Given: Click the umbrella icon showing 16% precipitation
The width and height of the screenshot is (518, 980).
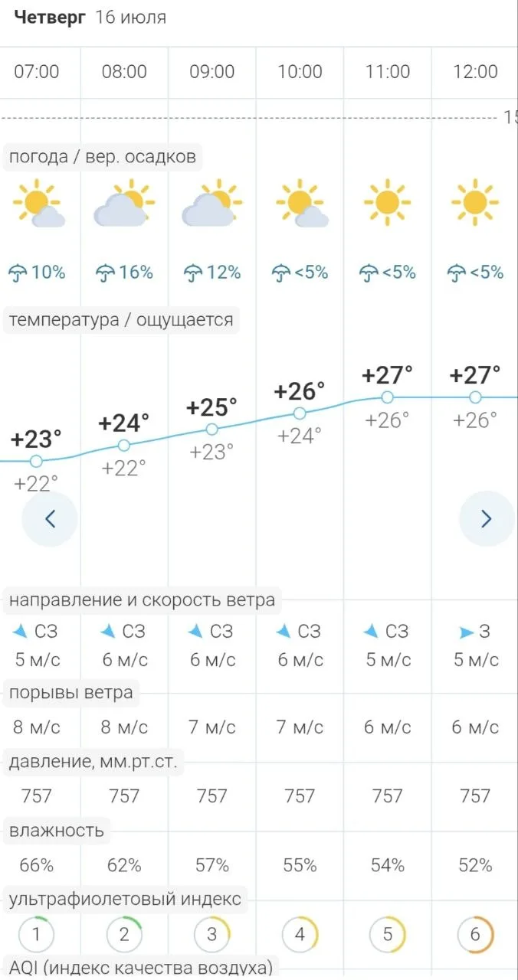Looking at the screenshot, I should tap(104, 272).
